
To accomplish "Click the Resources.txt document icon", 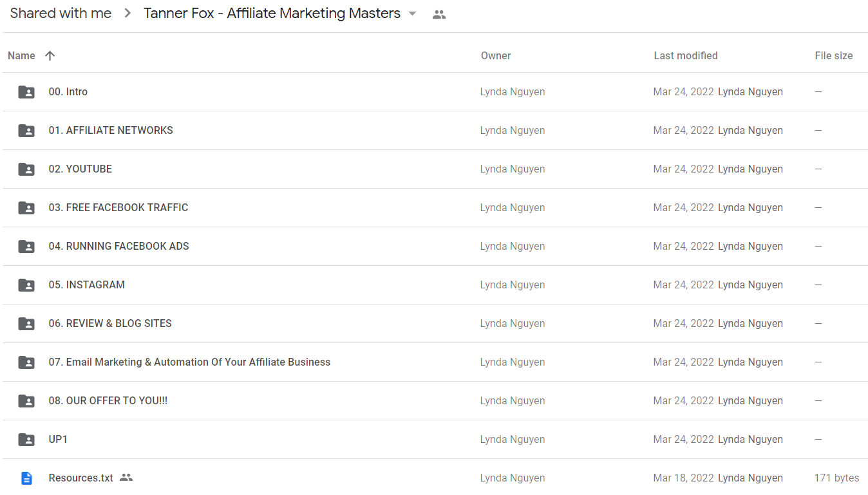I will tap(26, 478).
